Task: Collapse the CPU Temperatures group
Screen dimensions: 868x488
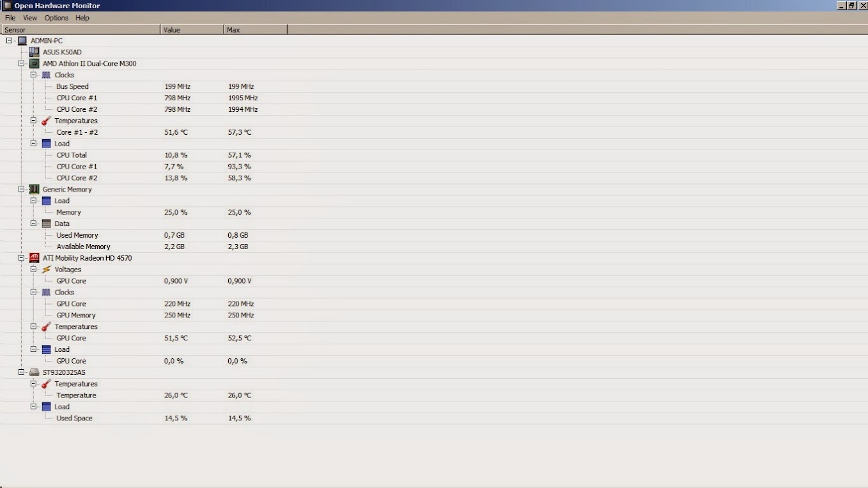Action: click(33, 121)
